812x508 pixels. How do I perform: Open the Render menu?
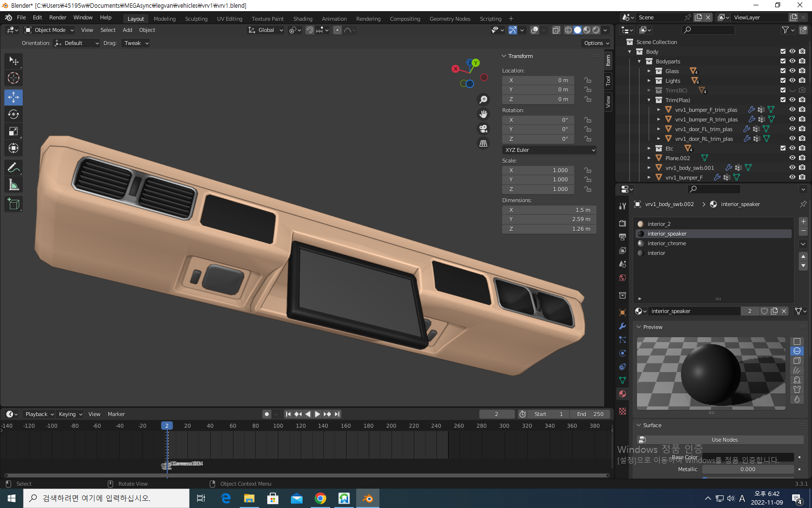point(58,17)
